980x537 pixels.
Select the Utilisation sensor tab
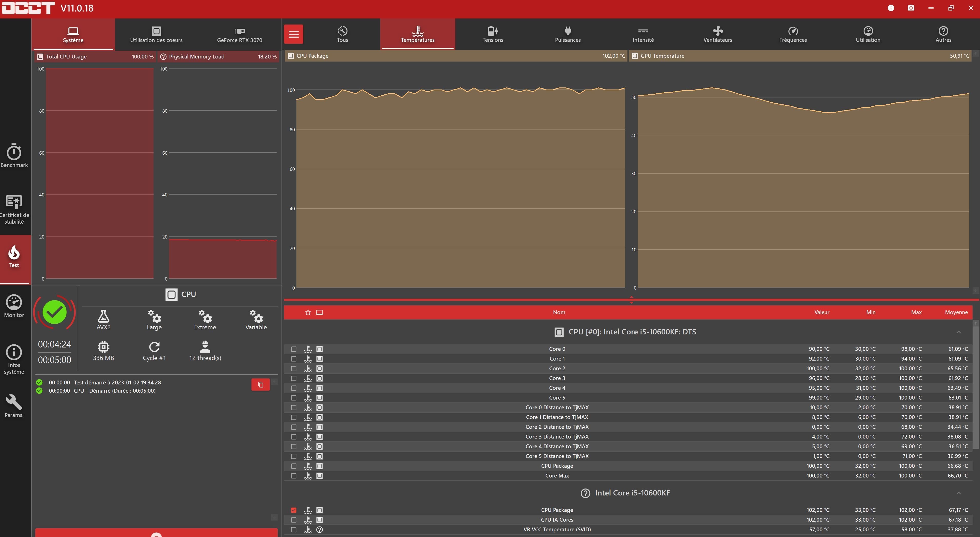(x=868, y=34)
